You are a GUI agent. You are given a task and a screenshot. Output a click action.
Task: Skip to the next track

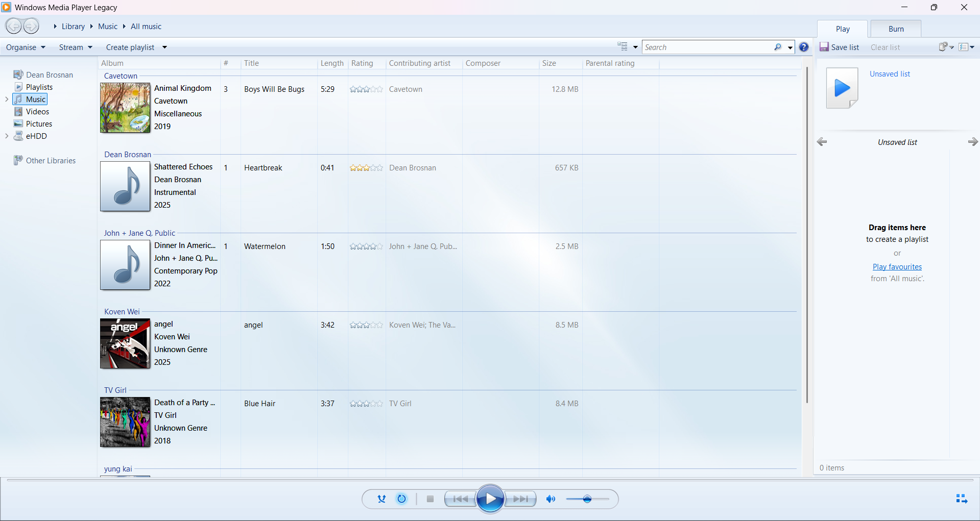point(521,499)
